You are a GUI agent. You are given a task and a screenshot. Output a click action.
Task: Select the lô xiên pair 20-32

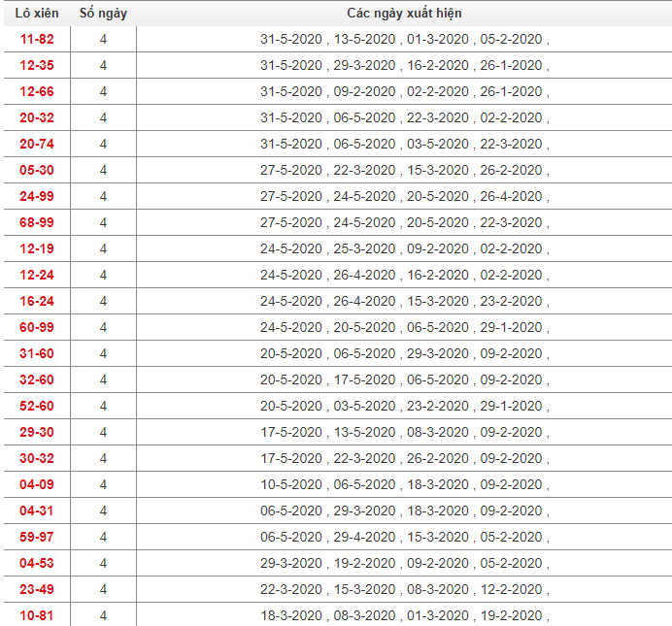(37, 117)
